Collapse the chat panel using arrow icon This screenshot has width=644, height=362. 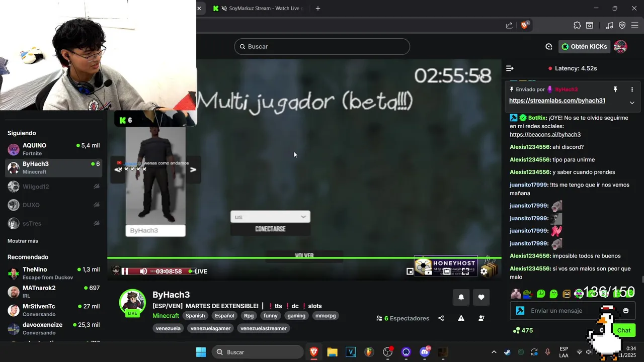pyautogui.click(x=510, y=68)
